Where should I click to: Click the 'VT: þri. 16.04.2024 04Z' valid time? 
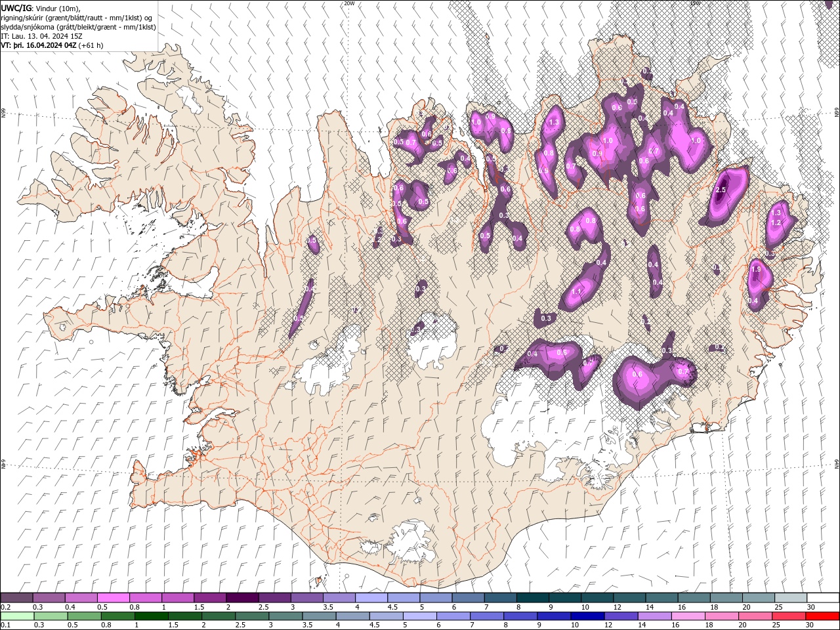click(39, 45)
